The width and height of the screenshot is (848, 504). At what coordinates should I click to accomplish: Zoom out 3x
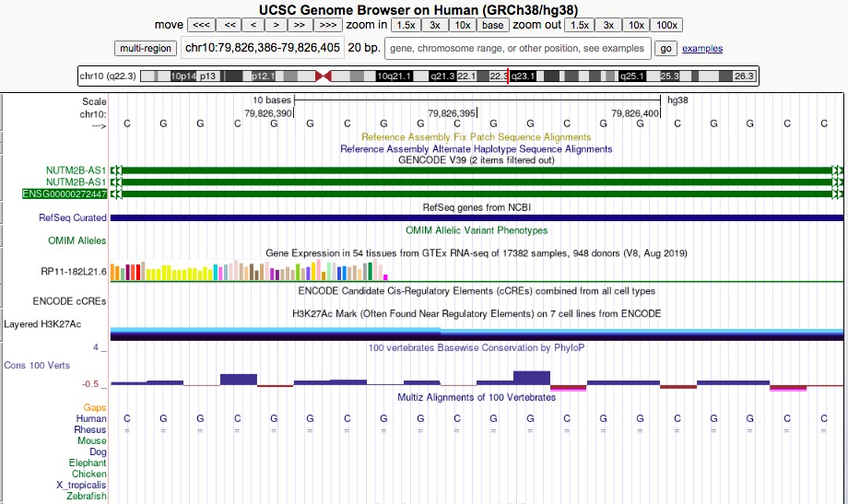[608, 25]
